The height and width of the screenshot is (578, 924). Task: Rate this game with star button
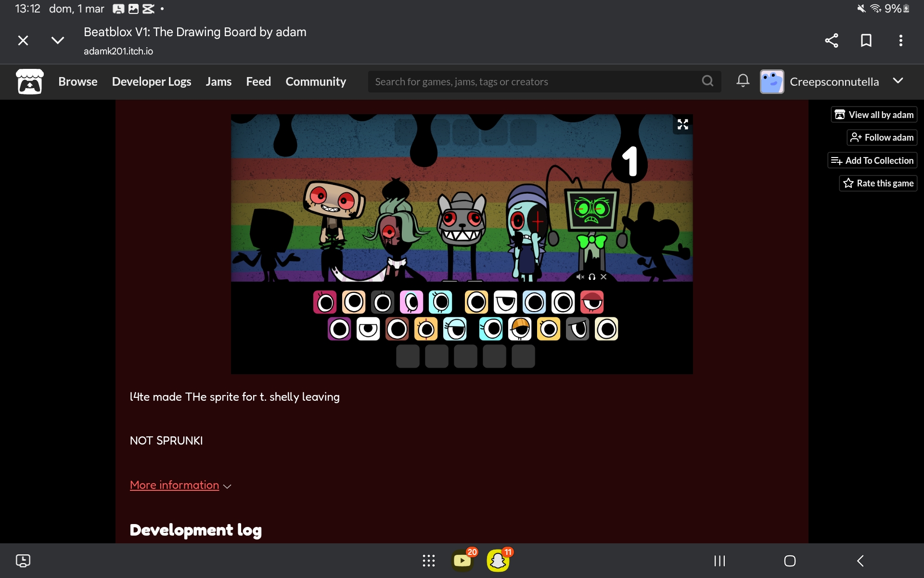[x=878, y=184]
